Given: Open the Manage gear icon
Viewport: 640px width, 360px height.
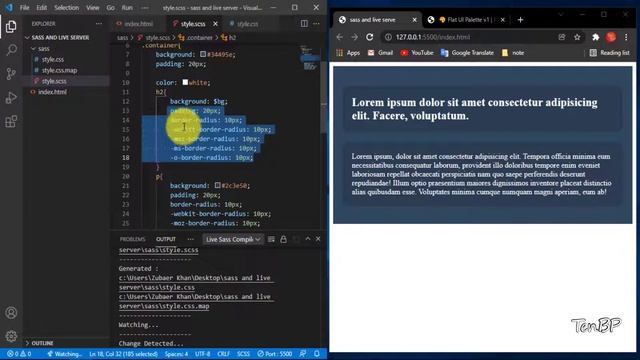Looking at the screenshot, I should coord(11,336).
